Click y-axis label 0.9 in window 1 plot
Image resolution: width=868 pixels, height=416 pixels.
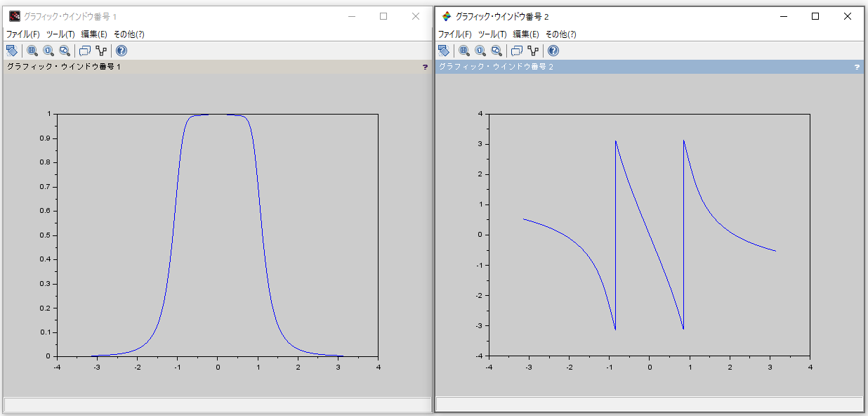tap(46, 138)
